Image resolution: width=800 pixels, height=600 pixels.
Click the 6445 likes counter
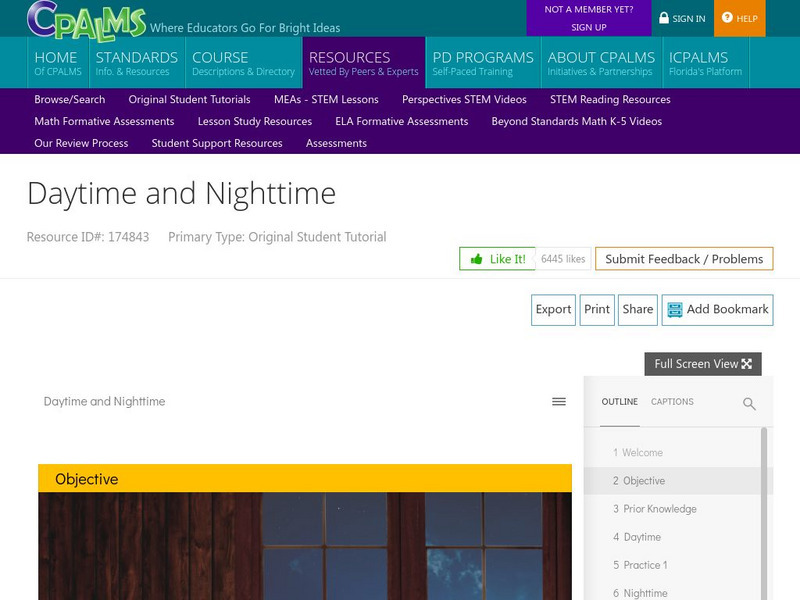point(564,258)
